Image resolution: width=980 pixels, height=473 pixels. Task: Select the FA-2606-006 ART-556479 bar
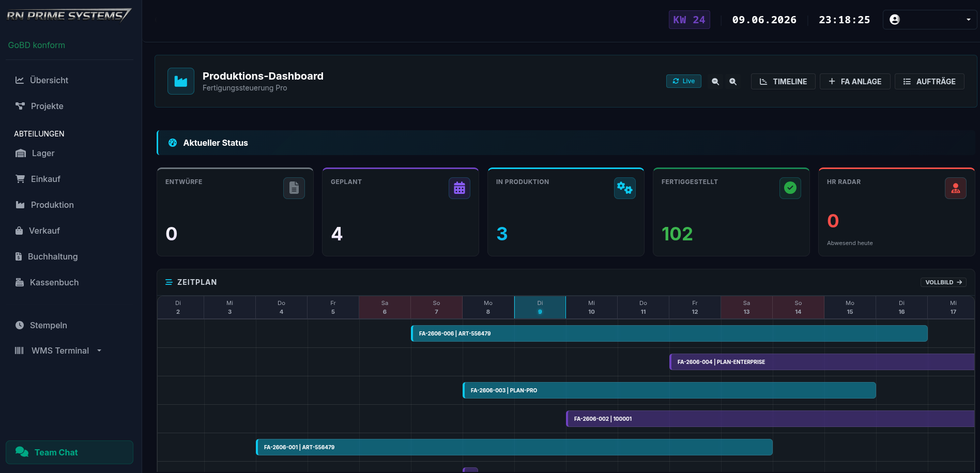(x=669, y=333)
